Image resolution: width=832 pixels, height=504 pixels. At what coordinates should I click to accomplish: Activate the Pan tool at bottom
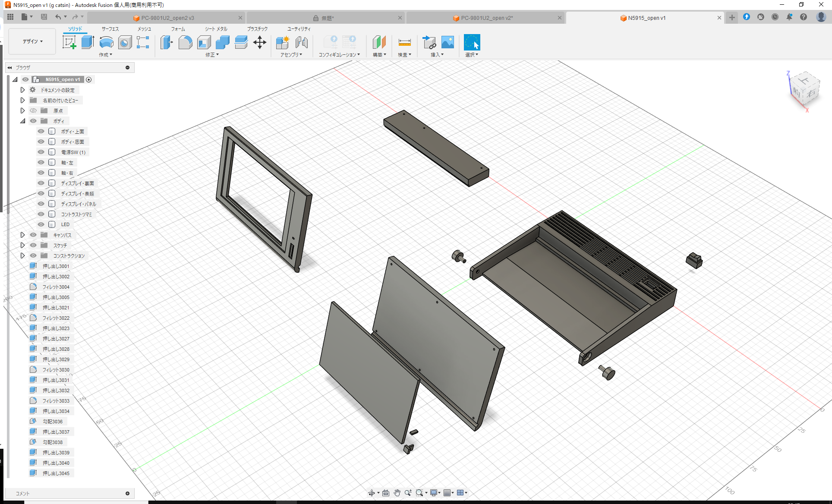click(397, 492)
